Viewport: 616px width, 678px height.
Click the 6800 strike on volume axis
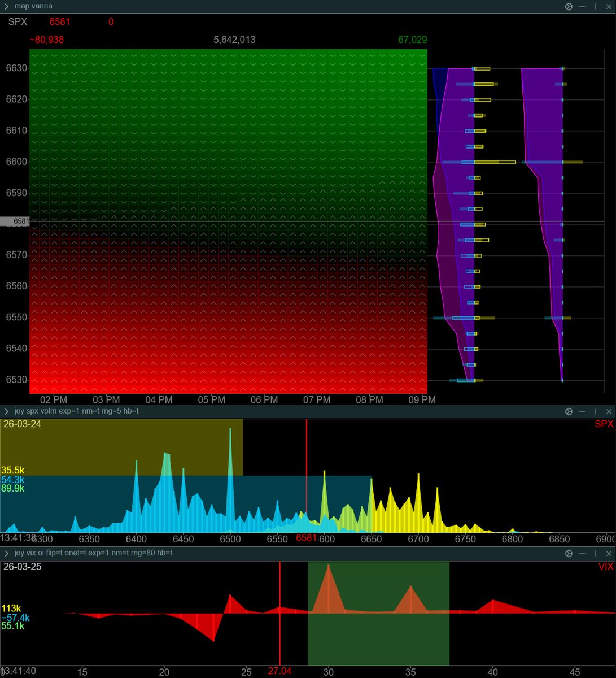tap(512, 540)
